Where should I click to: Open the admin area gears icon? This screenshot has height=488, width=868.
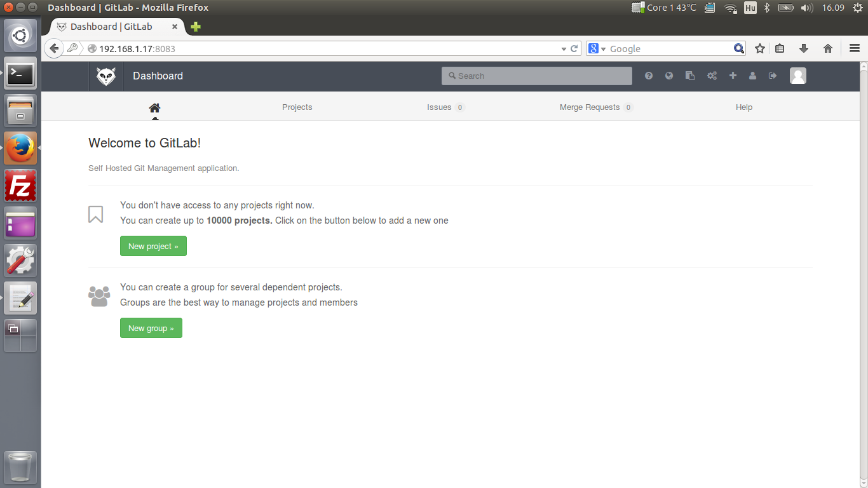pos(712,76)
